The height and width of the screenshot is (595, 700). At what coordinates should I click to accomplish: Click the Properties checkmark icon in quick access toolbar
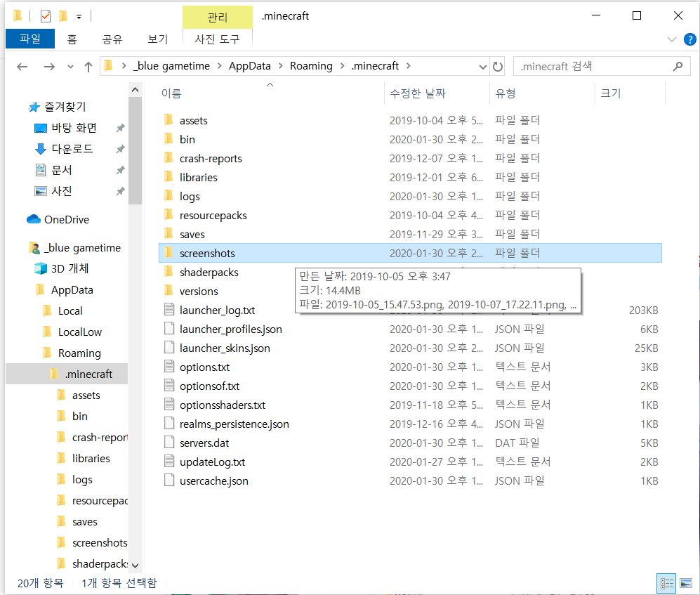click(x=46, y=17)
